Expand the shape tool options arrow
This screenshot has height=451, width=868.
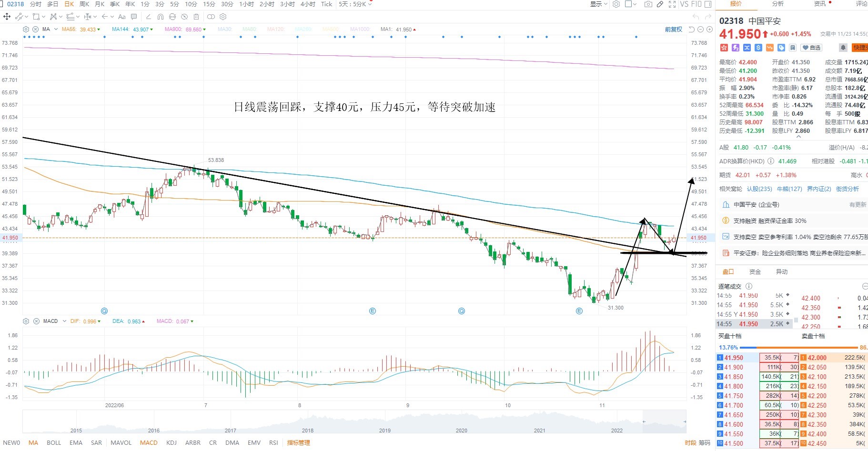(43, 17)
